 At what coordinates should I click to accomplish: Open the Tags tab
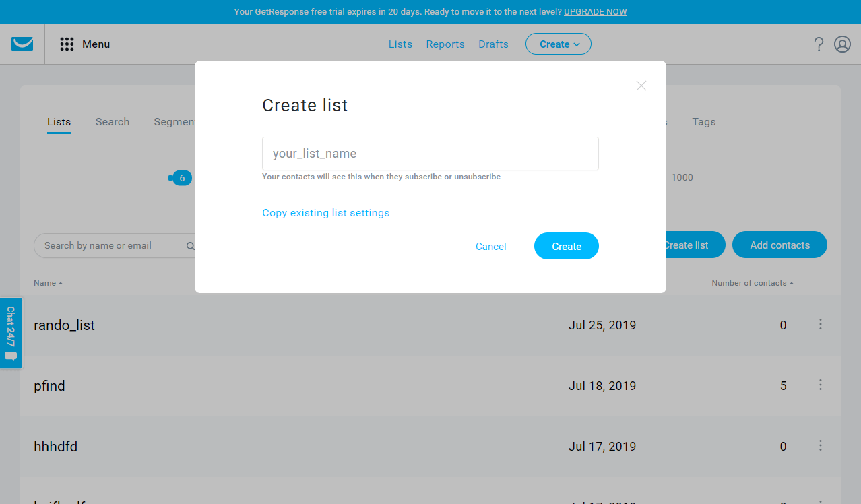tap(704, 122)
